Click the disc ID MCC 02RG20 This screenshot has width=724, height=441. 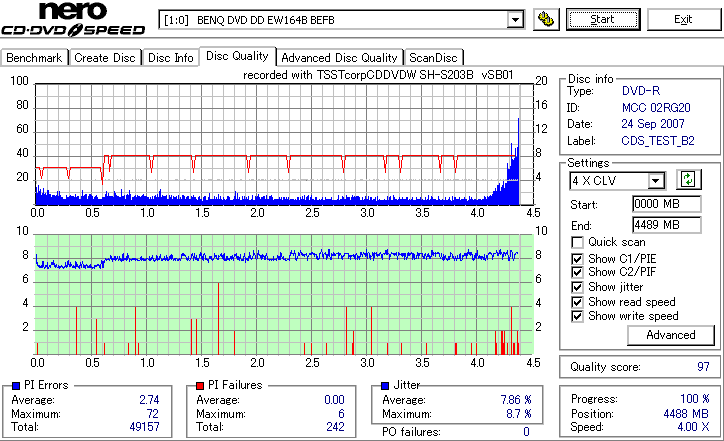656,108
